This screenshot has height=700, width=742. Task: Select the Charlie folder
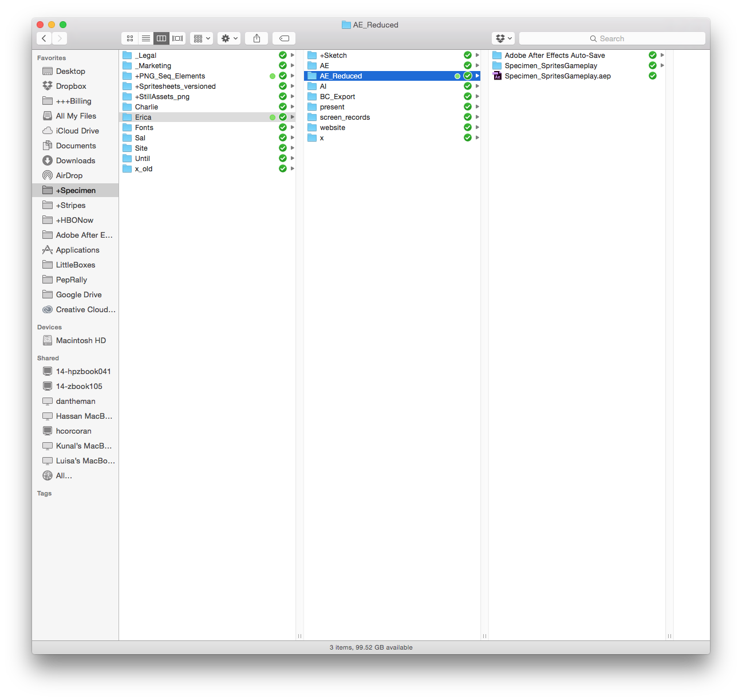coord(207,107)
